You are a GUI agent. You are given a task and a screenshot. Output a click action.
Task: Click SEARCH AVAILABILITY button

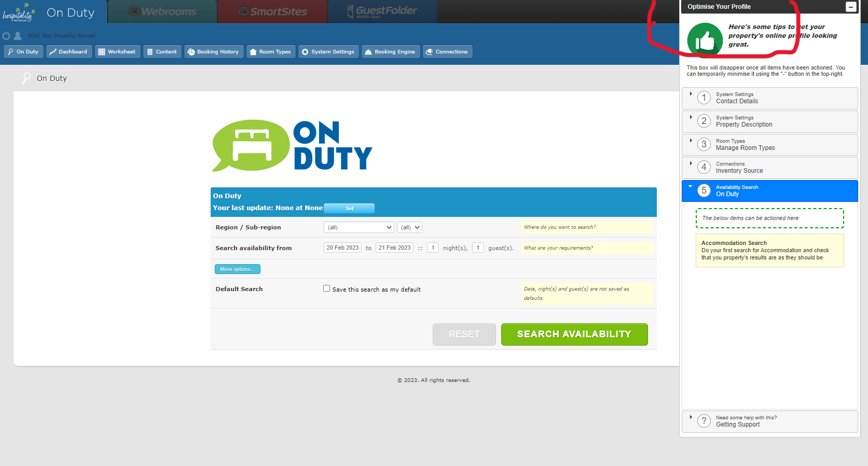574,334
